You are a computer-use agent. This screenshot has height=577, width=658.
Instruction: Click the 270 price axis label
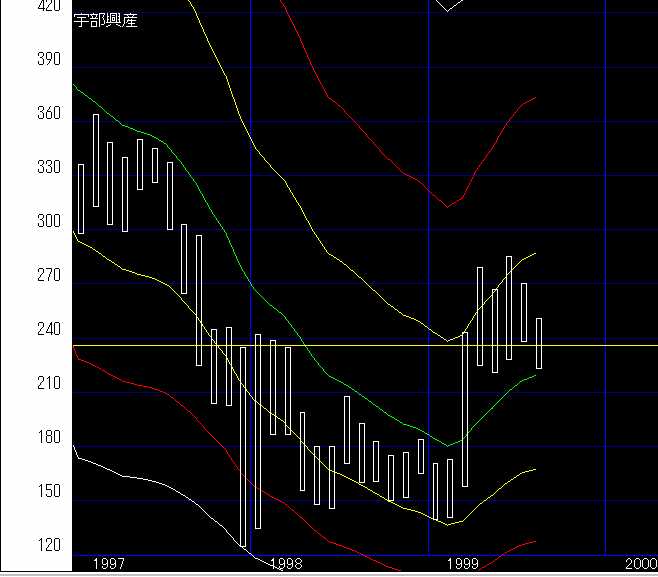(x=47, y=276)
